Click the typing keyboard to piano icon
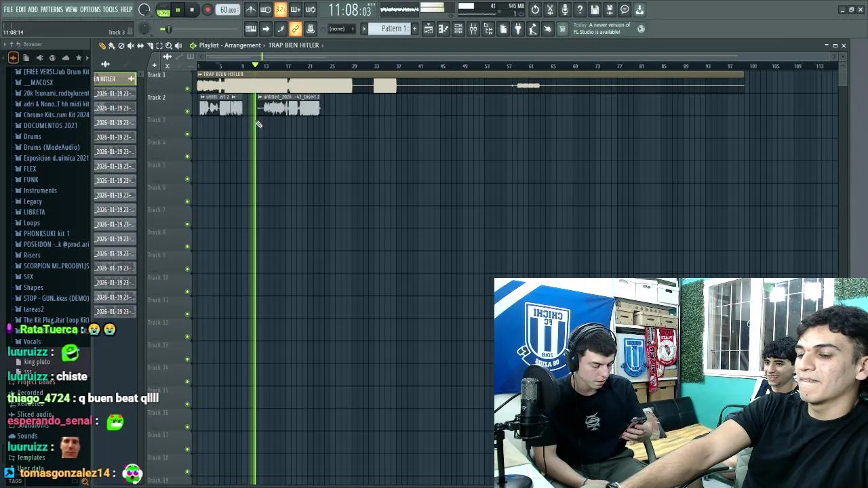868x488 pixels. [x=251, y=29]
